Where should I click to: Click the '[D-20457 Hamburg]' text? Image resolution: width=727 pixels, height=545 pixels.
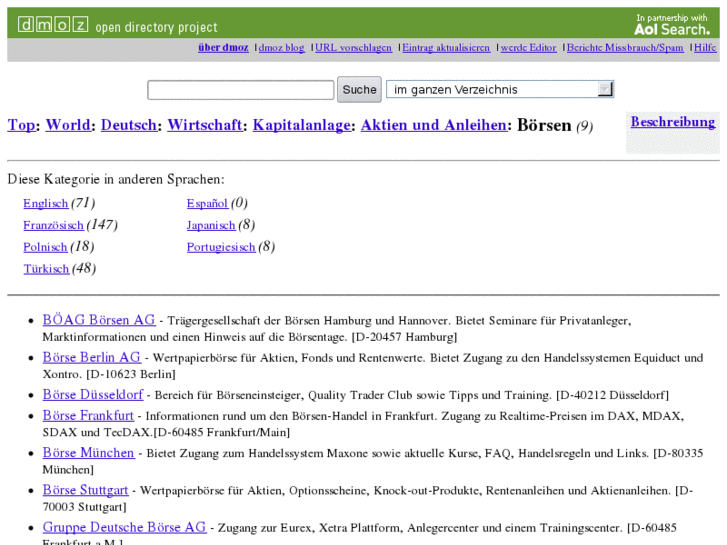(x=404, y=337)
